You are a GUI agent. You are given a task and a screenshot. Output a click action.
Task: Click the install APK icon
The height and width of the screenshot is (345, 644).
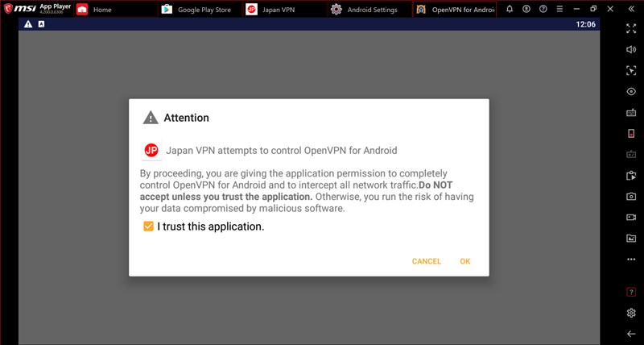631,176
